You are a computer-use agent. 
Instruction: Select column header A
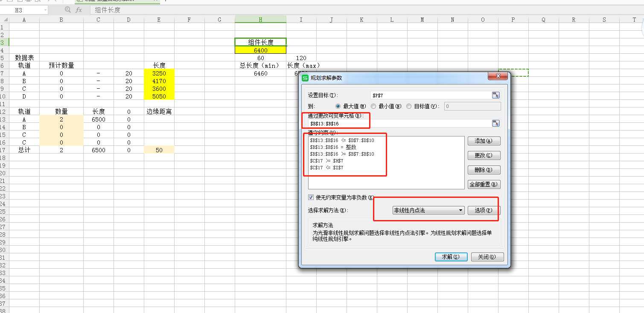pos(24,20)
